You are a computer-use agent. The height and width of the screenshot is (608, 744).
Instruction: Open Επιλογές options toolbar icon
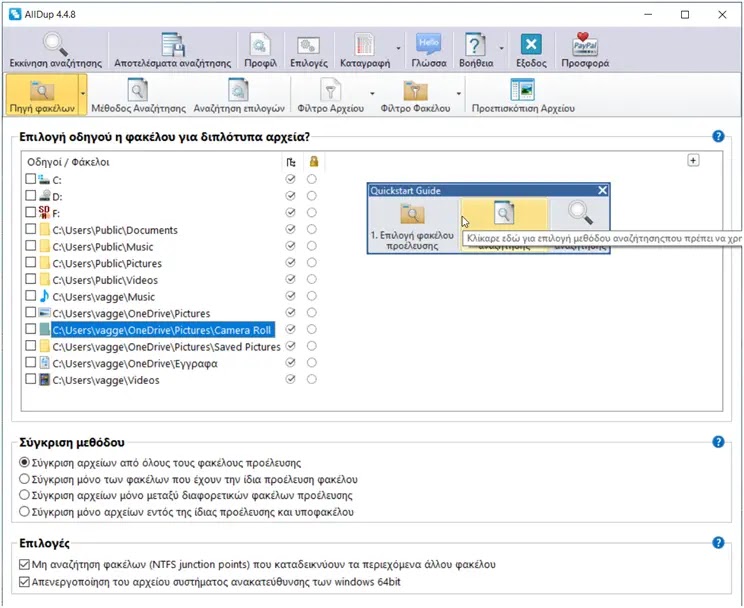click(x=309, y=50)
